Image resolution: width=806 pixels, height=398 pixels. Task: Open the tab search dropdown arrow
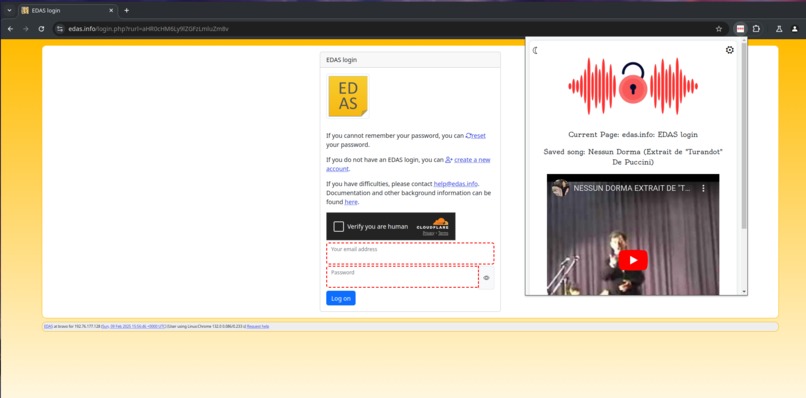click(x=9, y=10)
